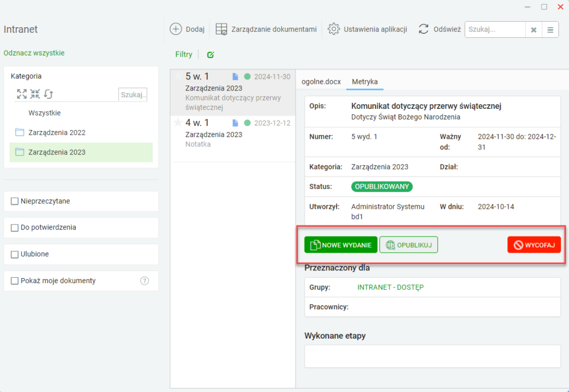This screenshot has height=392, width=569.
Task: Click green status dot for 2024-11-30
Action: coord(247,77)
